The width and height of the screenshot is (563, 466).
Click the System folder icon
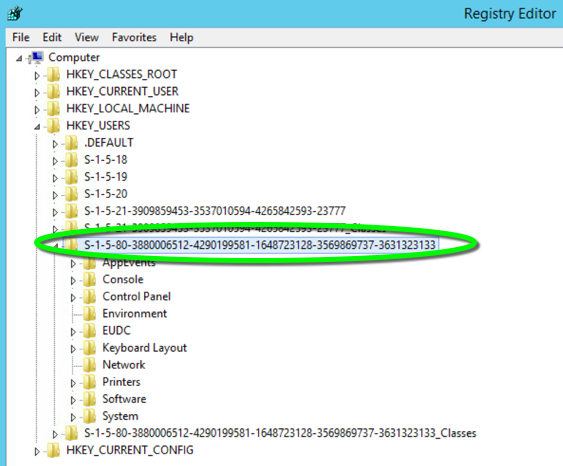pos(89,416)
